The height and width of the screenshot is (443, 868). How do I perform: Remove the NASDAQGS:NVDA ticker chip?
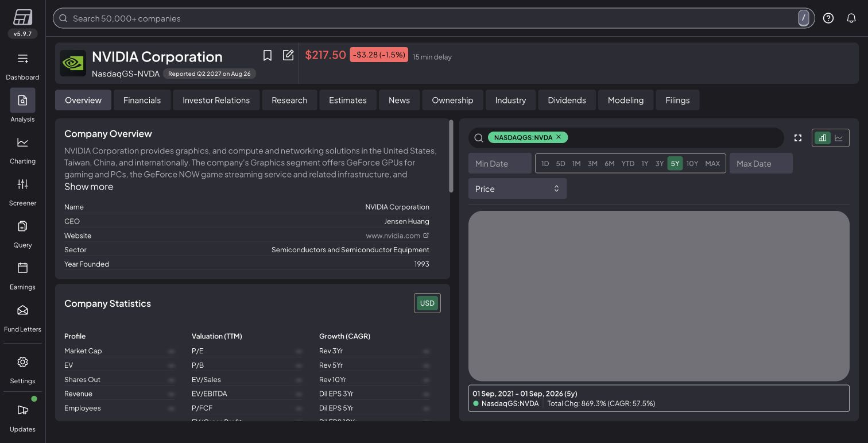pyautogui.click(x=559, y=137)
